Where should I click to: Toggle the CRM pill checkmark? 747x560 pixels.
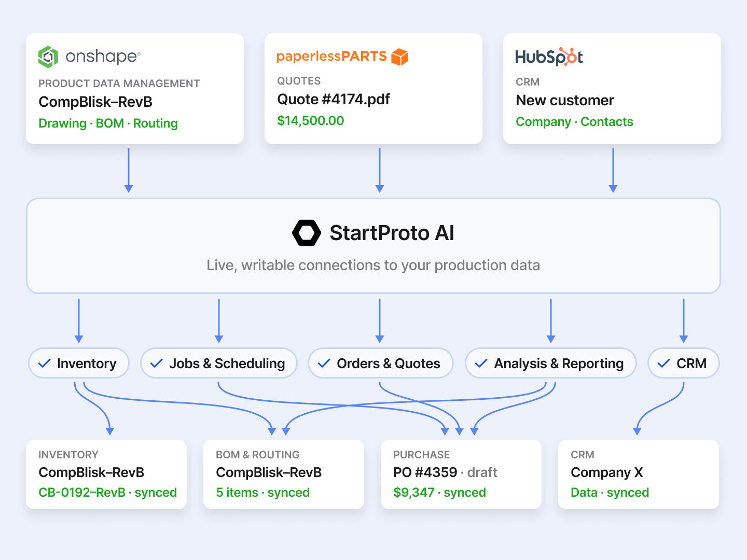tap(664, 363)
